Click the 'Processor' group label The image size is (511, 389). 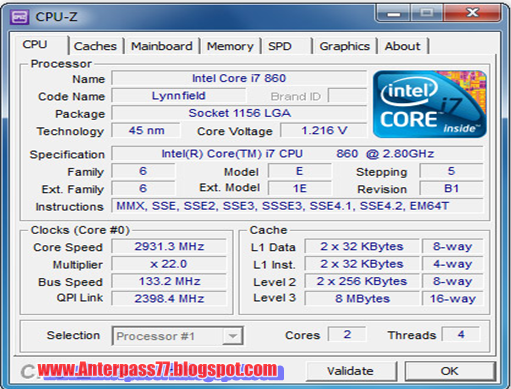[61, 64]
